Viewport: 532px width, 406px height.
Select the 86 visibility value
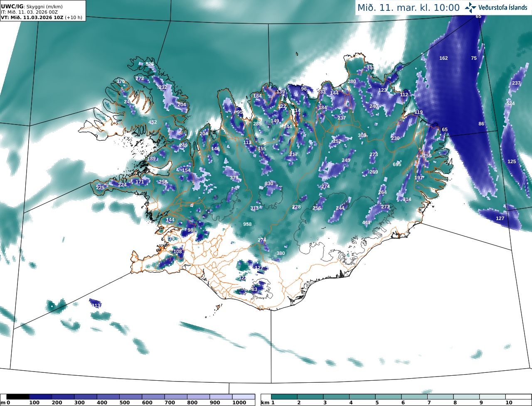click(x=481, y=124)
